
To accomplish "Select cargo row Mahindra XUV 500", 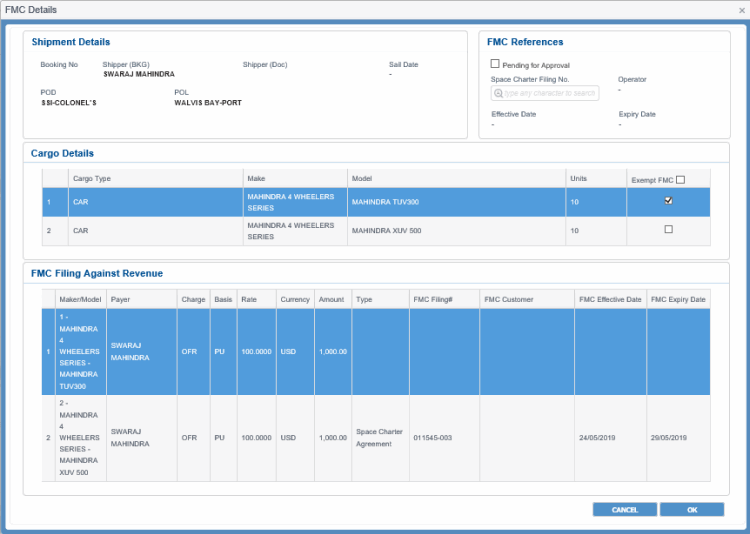I will coord(400,231).
